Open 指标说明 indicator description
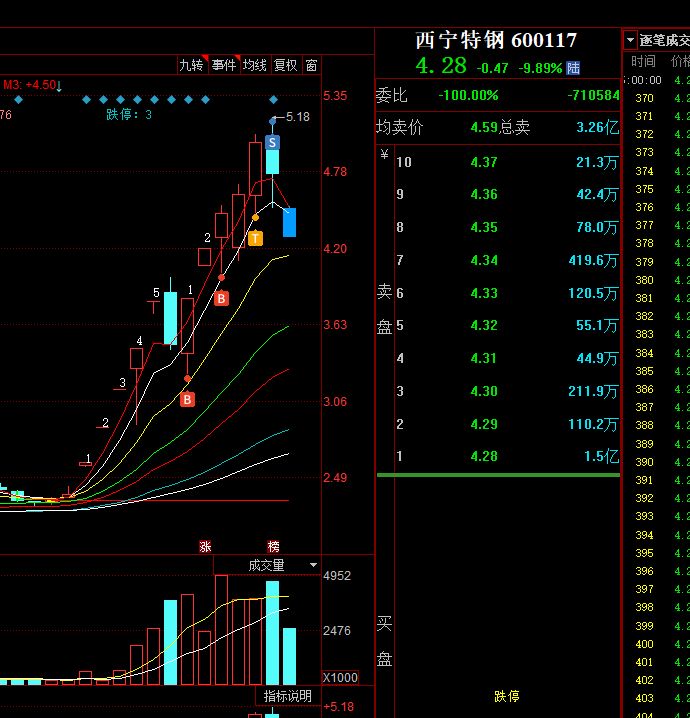Screen dimensions: 690x718 point(288,696)
